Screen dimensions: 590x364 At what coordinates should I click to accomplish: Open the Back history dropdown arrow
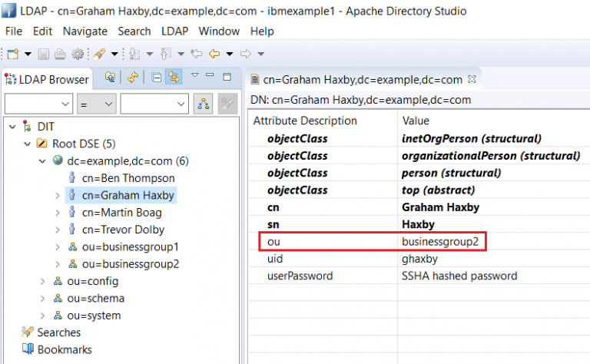point(230,55)
